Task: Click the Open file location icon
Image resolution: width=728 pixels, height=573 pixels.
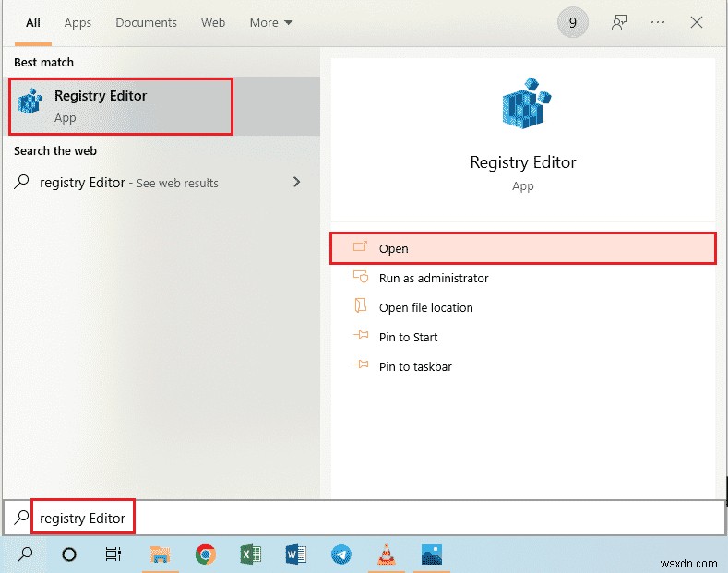Action: tap(360, 305)
